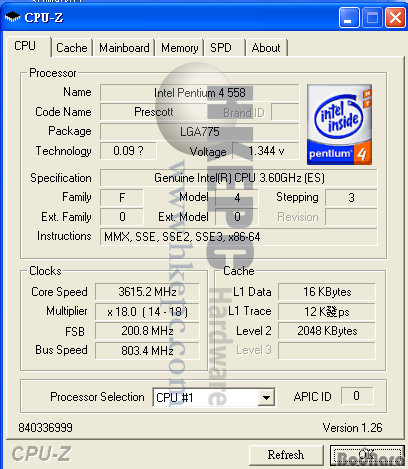Expand the Processor Selection dropdown arrow
The image size is (408, 469).
[x=266, y=397]
